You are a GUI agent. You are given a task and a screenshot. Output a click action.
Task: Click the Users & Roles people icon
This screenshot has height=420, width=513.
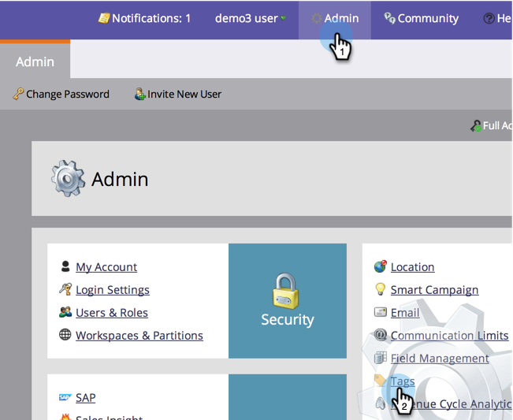(x=65, y=312)
